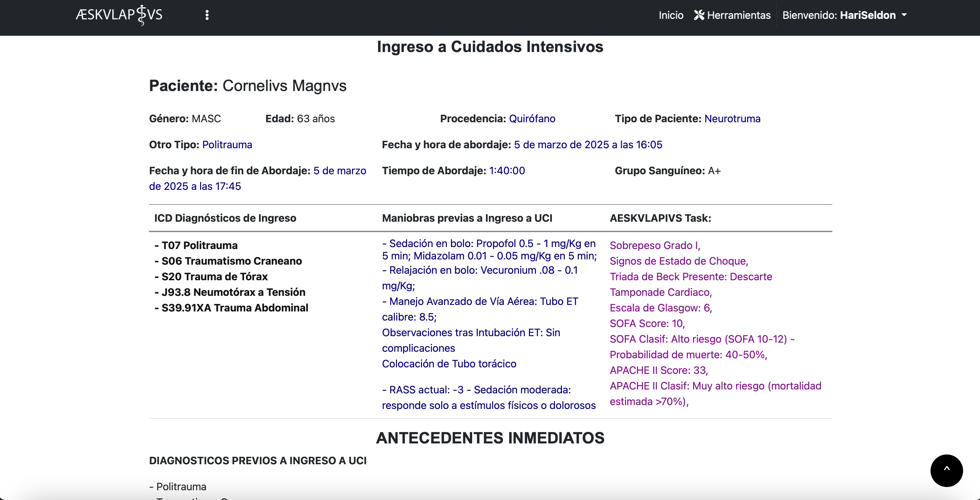The image size is (980, 500).
Task: Click the patient name Cornelivs Magnvs
Action: [284, 86]
